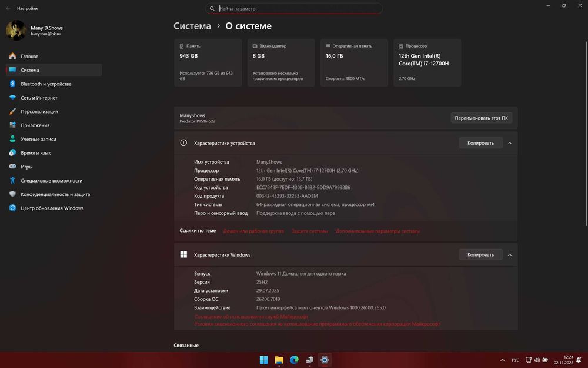This screenshot has width=588, height=368.
Task: Open Bluetooth и устройства via Bluetooth icon
Action: point(12,84)
